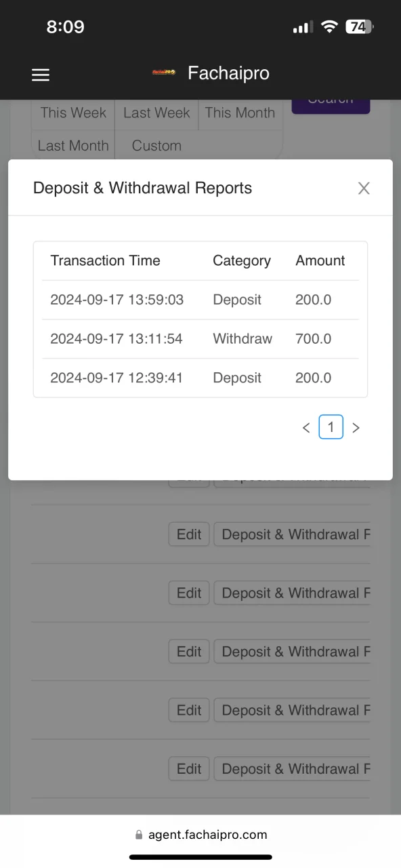Viewport: 401px width, 868px height.
Task: Click the Amount column header
Action: (320, 260)
